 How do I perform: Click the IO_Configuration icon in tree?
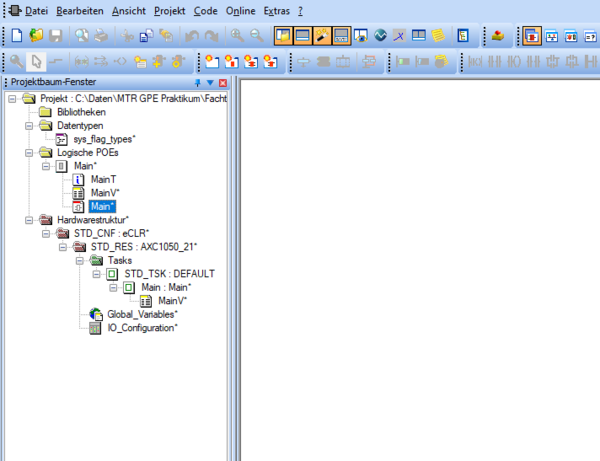coord(95,328)
